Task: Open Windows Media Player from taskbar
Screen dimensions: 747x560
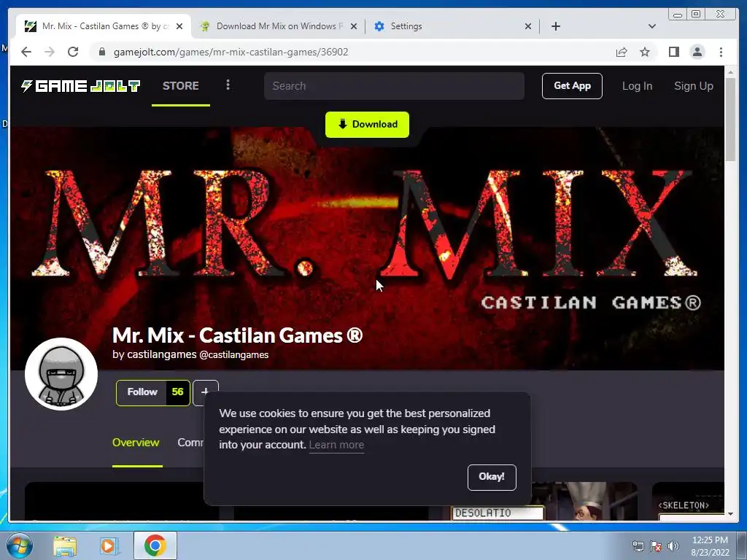Action: pos(108,545)
